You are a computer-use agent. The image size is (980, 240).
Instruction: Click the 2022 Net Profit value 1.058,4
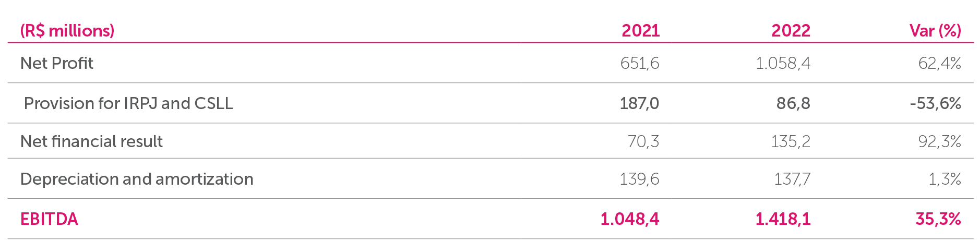pyautogui.click(x=783, y=63)
